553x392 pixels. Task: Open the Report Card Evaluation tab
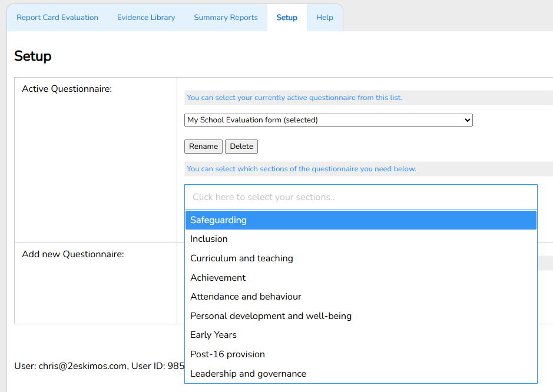[x=57, y=18]
